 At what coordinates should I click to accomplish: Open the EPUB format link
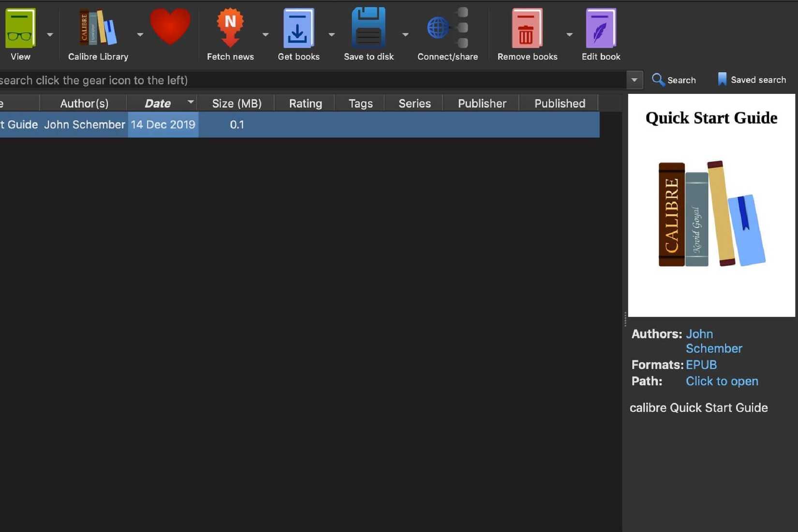[701, 365]
